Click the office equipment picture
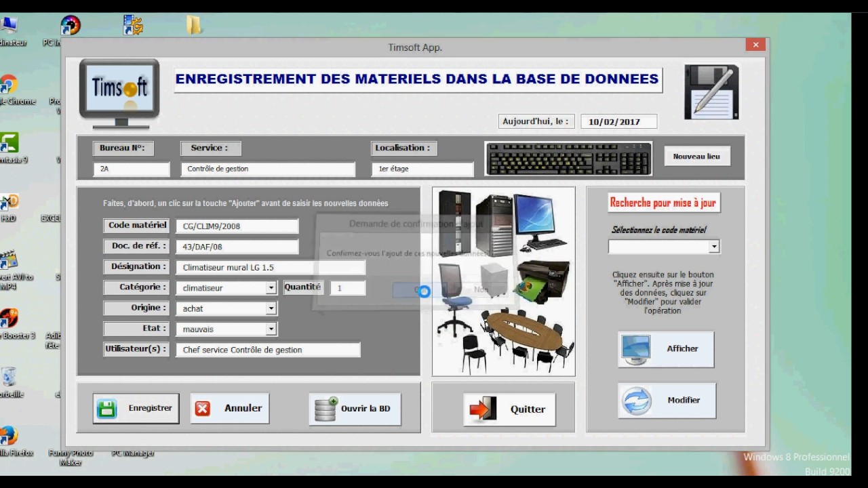 (x=504, y=281)
